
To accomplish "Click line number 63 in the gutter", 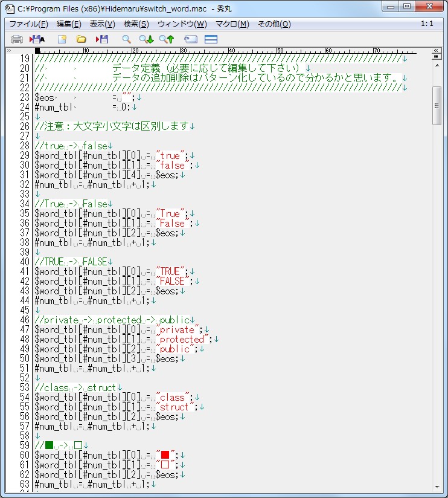I will (x=25, y=484).
